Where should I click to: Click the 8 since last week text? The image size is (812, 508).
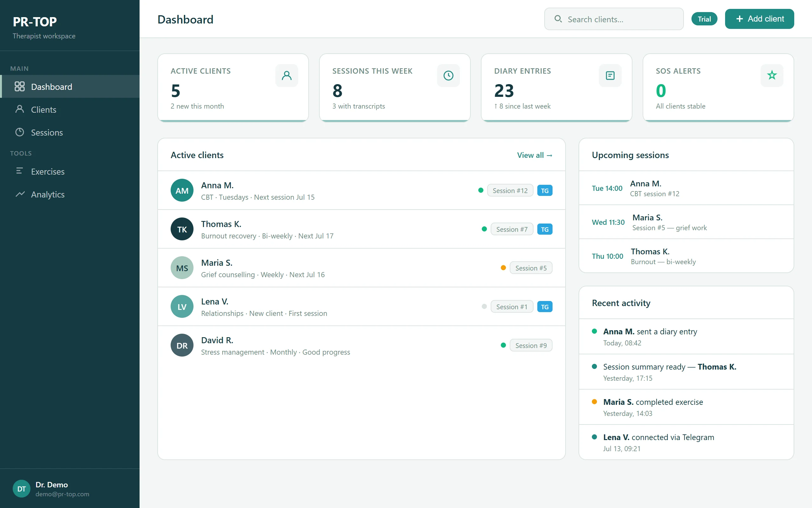coord(522,106)
